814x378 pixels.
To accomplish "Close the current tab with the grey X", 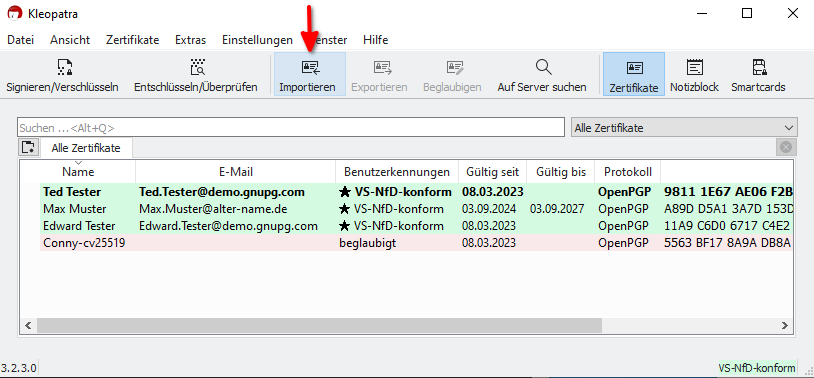I will 786,147.
